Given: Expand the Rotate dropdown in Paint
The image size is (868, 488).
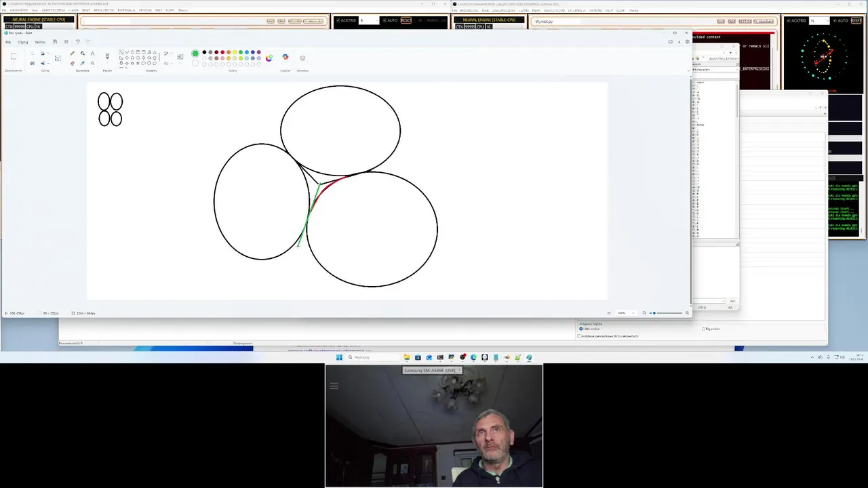Looking at the screenshot, I should (48, 54).
